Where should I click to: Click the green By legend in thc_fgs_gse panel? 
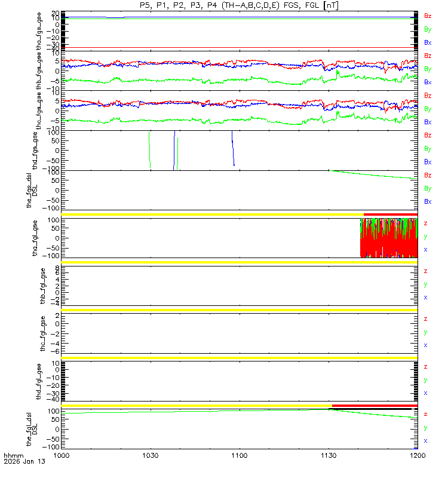(x=428, y=109)
